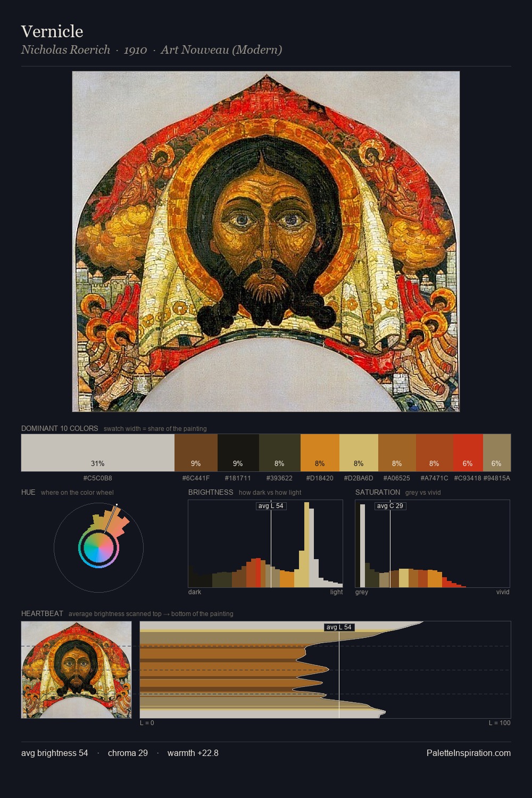Click the 31% share label
Screen dimensions: 532x798
click(x=98, y=464)
